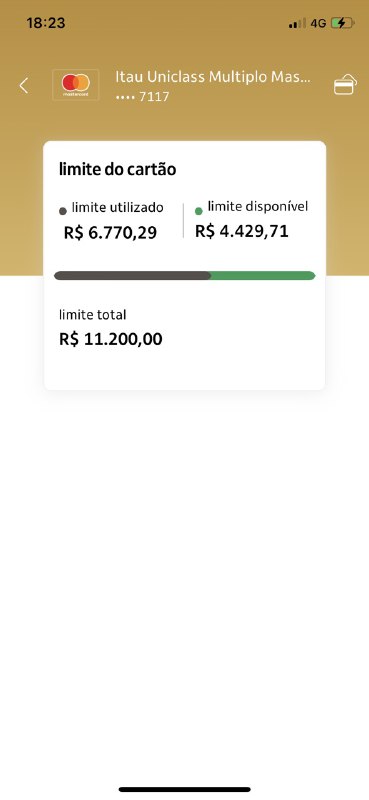Select the R$ 4.429,71 available amount
This screenshot has width=369, height=800.
242,231
